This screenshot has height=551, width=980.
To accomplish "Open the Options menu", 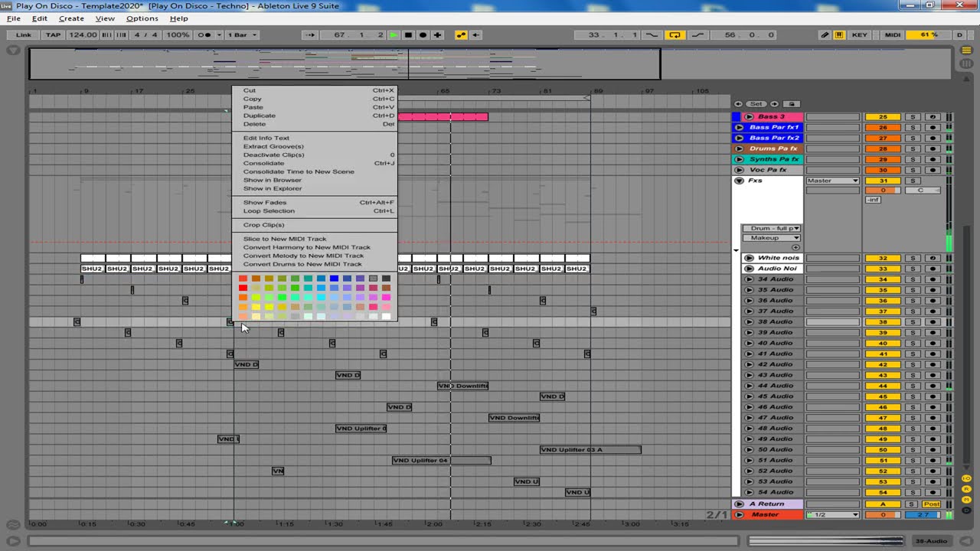I will click(142, 18).
